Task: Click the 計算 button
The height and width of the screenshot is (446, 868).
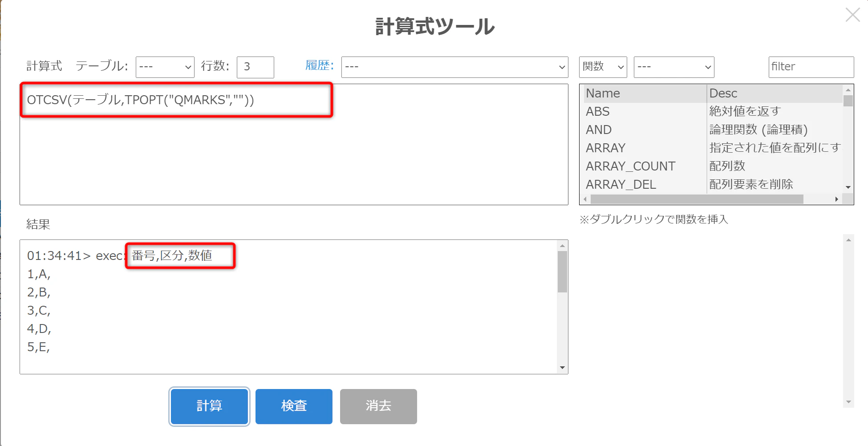Action: [209, 406]
